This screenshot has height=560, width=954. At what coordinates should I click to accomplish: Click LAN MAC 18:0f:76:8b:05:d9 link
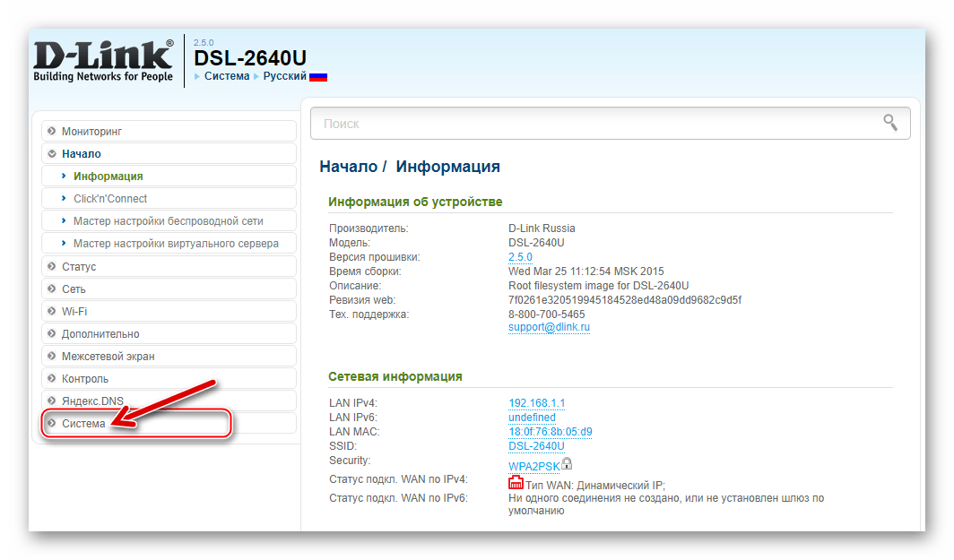coord(550,432)
